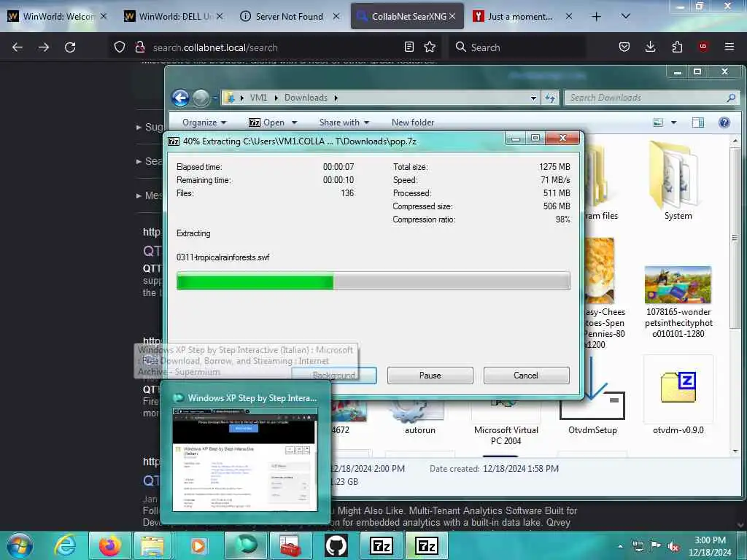Click the Firefox forward arrow
Image resolution: width=747 pixels, height=560 pixels.
click(x=43, y=47)
